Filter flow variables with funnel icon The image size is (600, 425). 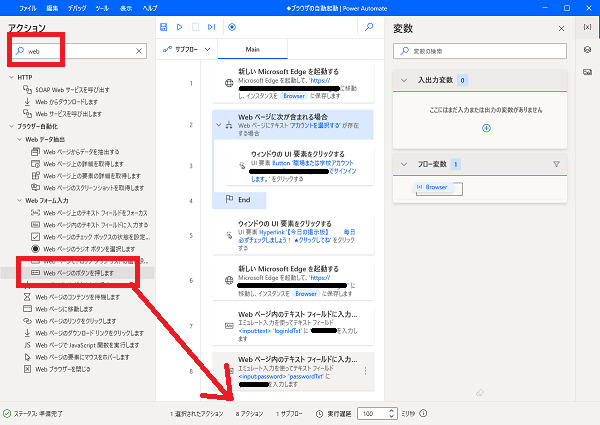click(x=556, y=164)
